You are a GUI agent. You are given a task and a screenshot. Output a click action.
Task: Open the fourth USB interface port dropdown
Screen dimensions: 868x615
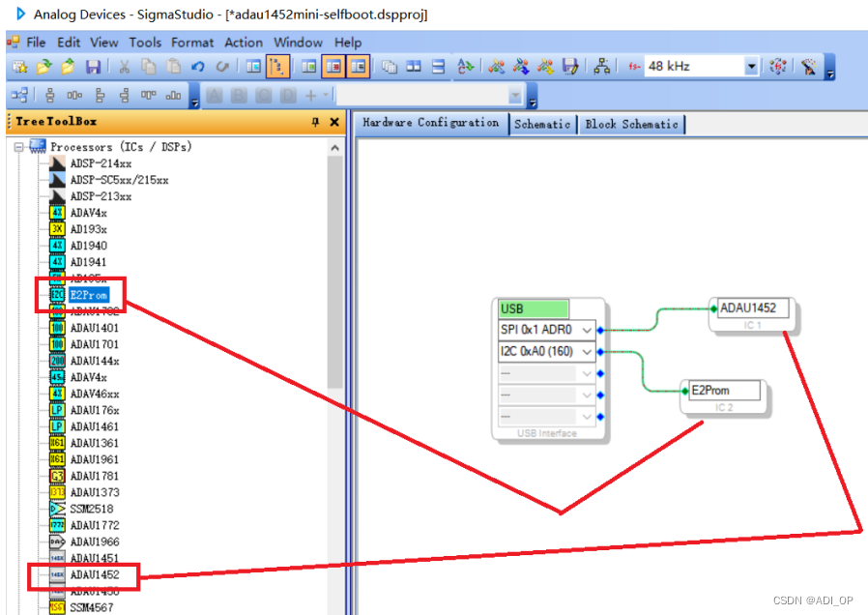tap(587, 395)
